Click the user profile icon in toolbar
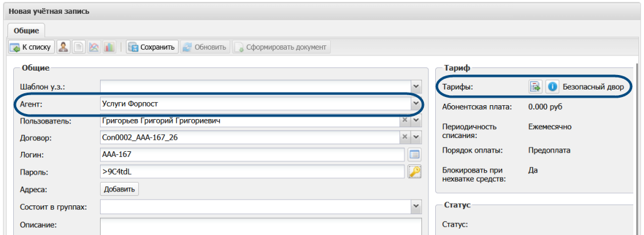This screenshot has width=644, height=235. point(63,47)
